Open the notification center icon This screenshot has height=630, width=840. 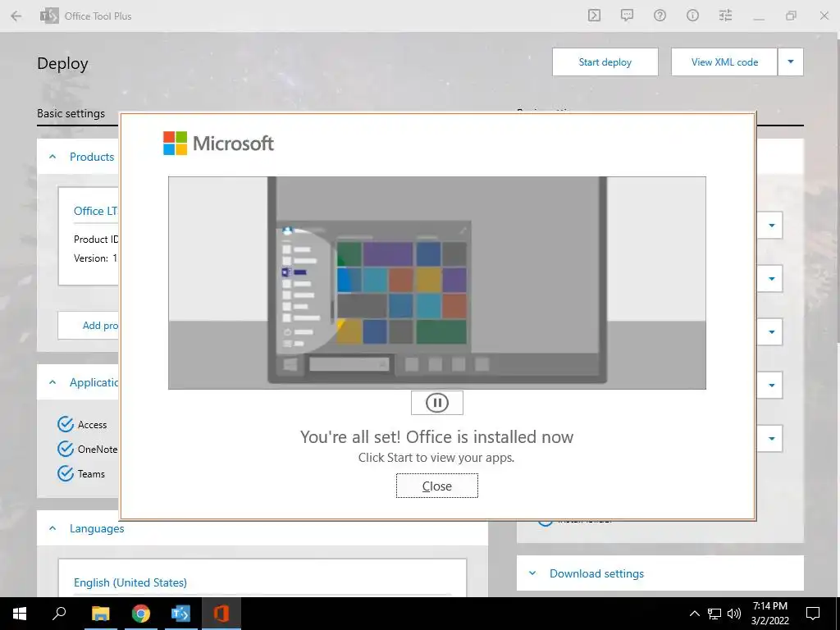tap(813, 614)
